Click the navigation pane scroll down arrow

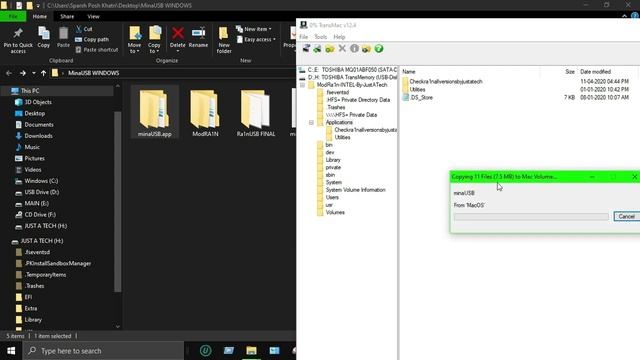[x=118, y=326]
